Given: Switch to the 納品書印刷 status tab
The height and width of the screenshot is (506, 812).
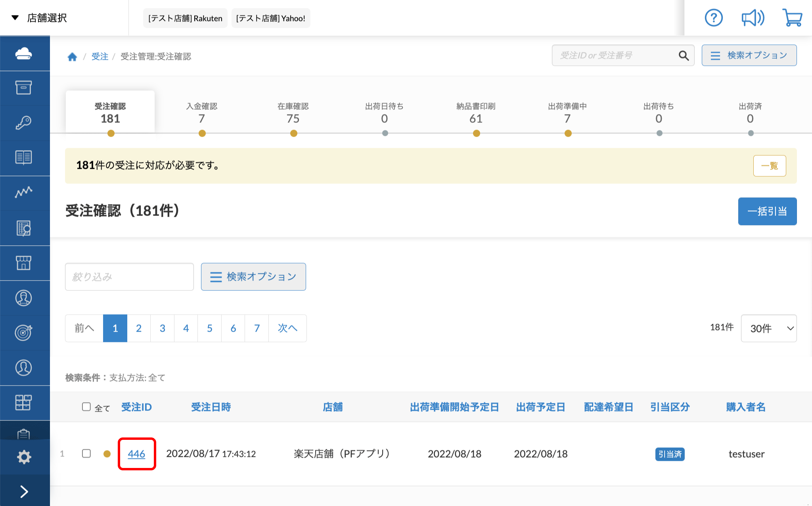Looking at the screenshot, I should pyautogui.click(x=476, y=113).
